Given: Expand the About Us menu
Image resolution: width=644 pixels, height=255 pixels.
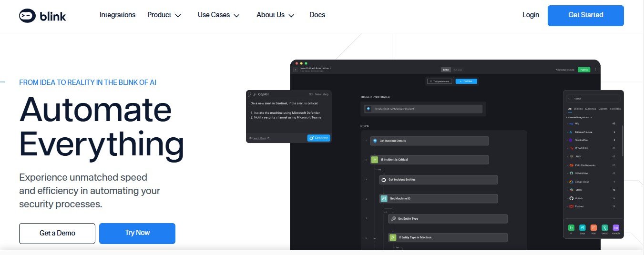Looking at the screenshot, I should [x=275, y=15].
